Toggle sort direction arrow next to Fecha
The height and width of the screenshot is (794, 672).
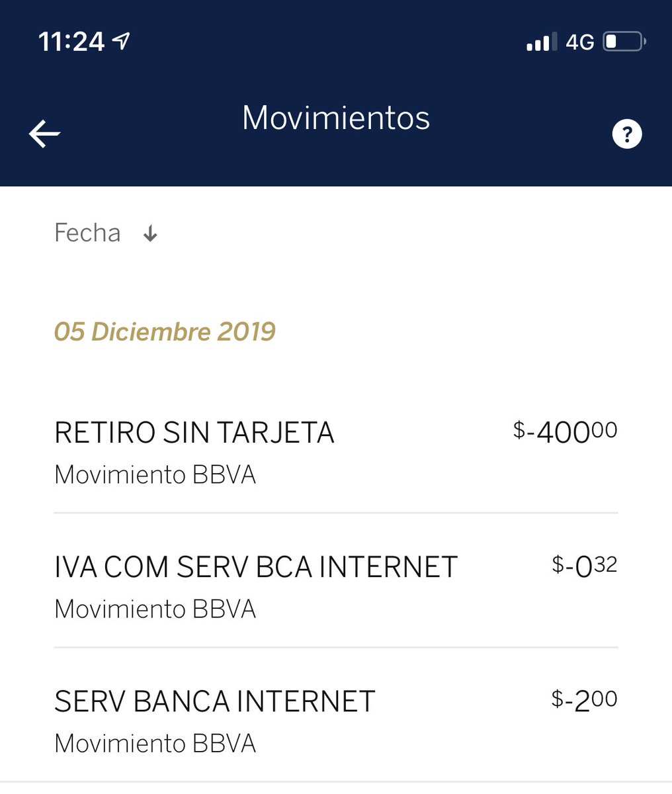151,234
